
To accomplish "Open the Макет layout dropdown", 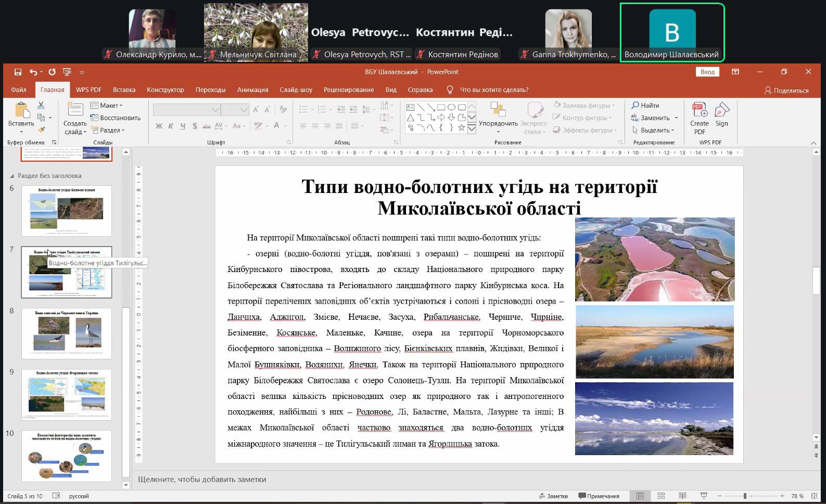I will 107,106.
